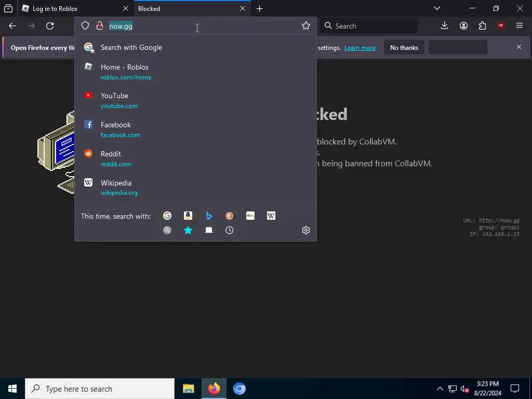Image resolution: width=532 pixels, height=399 pixels.
Task: Launch File Explorer from the taskbar
Action: point(188,389)
